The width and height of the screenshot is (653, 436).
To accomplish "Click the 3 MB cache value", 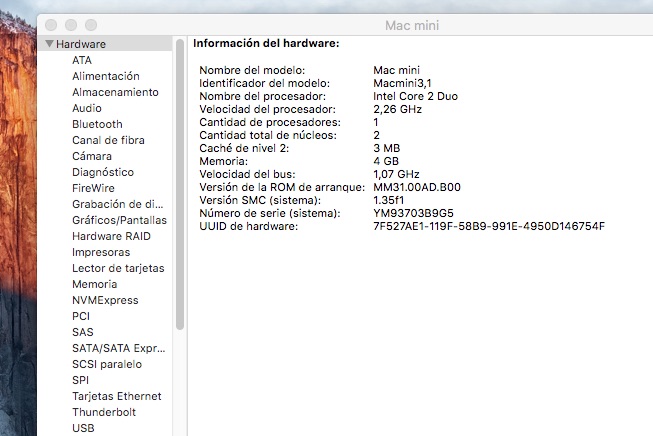I will pyautogui.click(x=386, y=148).
